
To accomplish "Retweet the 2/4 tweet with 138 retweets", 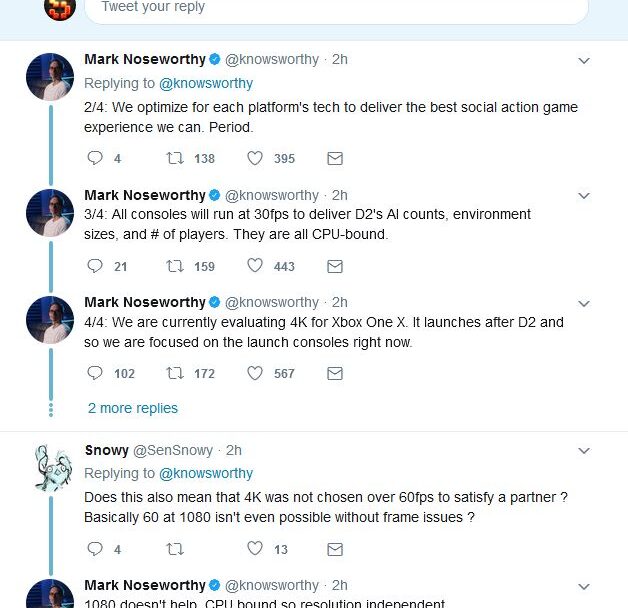I will tap(174, 158).
